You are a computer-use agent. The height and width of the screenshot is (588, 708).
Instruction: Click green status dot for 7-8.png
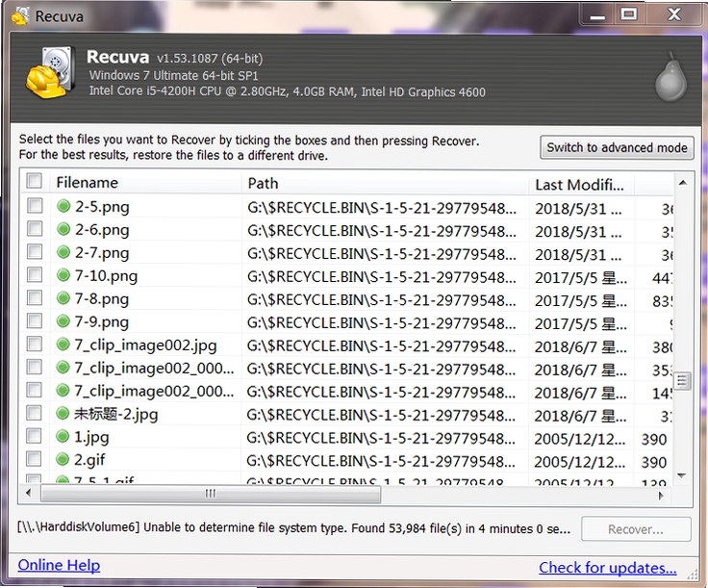pyautogui.click(x=63, y=298)
